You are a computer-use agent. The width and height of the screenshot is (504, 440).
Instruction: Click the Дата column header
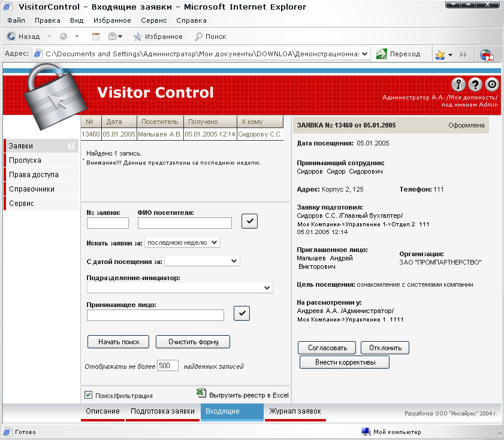tap(119, 122)
